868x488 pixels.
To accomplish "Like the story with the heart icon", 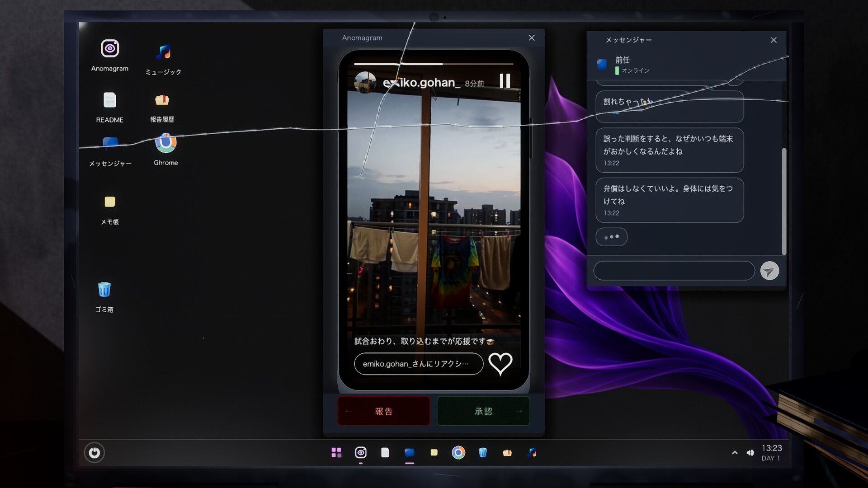I will 500,364.
